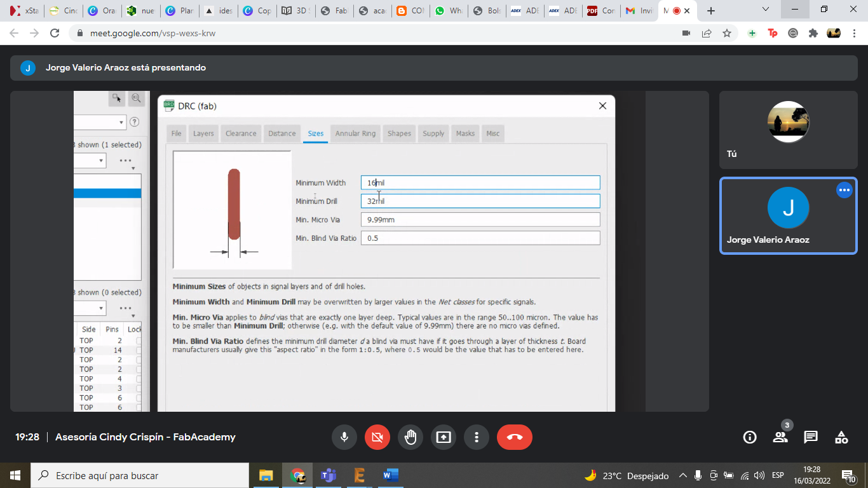The image size is (868, 488).
Task: Open File Explorer from the taskbar
Action: click(x=266, y=475)
